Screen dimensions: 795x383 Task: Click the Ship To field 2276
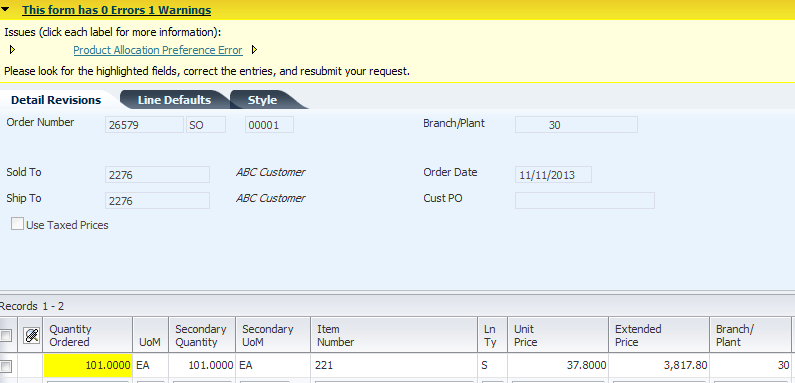(x=157, y=200)
